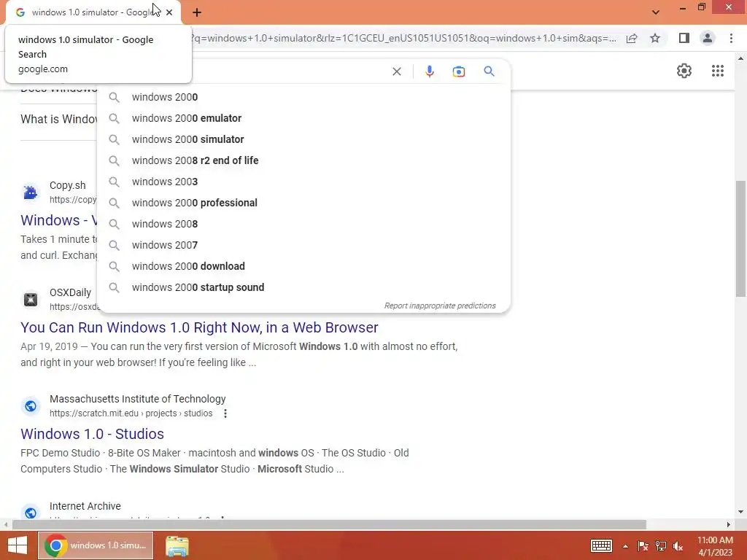Viewport: 747px width, 560px height.
Task: Open Action Center flag tray icon
Action: pyautogui.click(x=643, y=546)
